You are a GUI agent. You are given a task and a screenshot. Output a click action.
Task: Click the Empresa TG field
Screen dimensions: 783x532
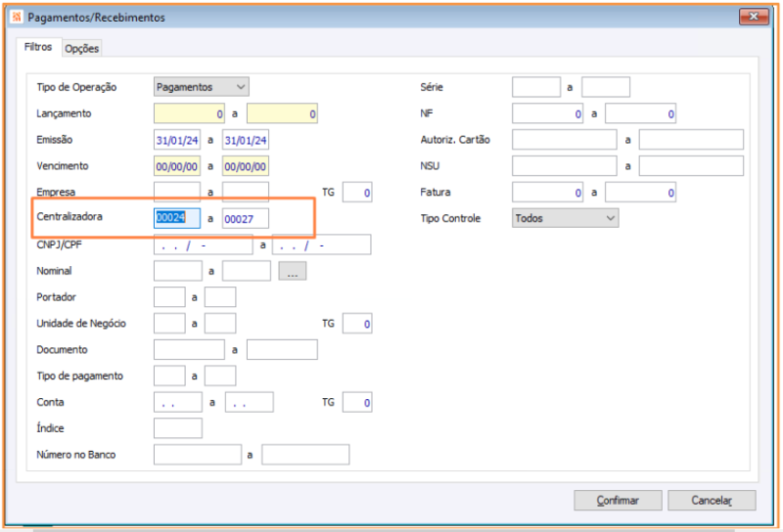click(357, 193)
